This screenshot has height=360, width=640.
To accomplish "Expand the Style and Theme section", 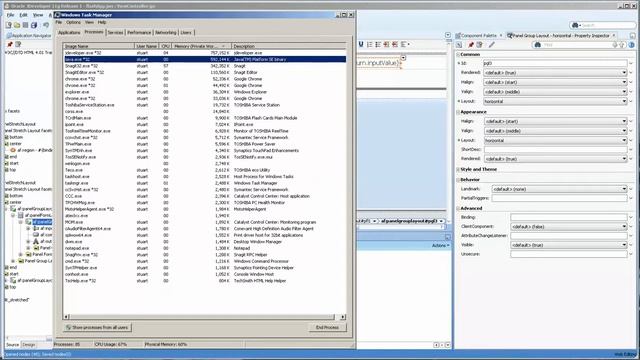I will point(458,169).
